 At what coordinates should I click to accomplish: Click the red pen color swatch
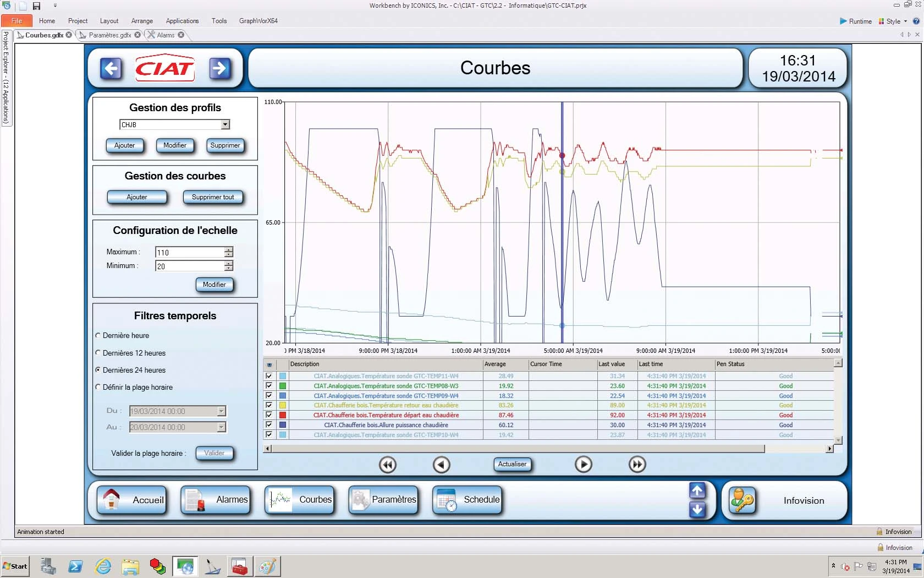(282, 415)
